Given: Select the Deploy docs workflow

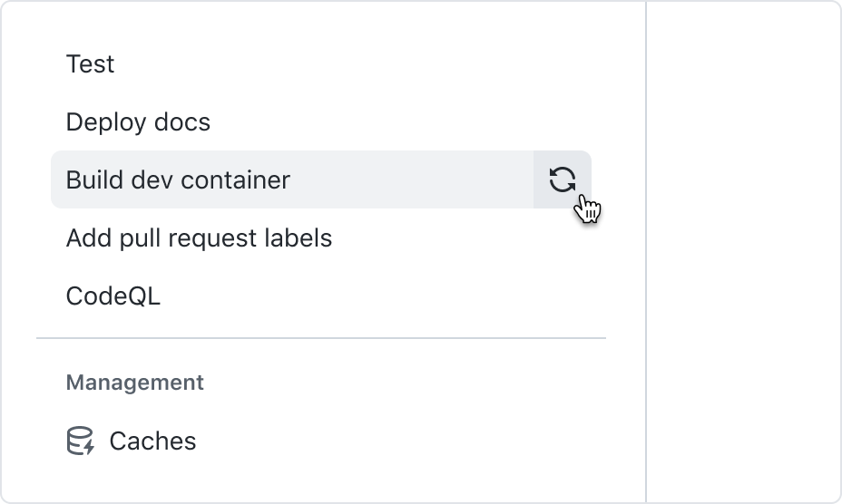Looking at the screenshot, I should tap(321, 121).
